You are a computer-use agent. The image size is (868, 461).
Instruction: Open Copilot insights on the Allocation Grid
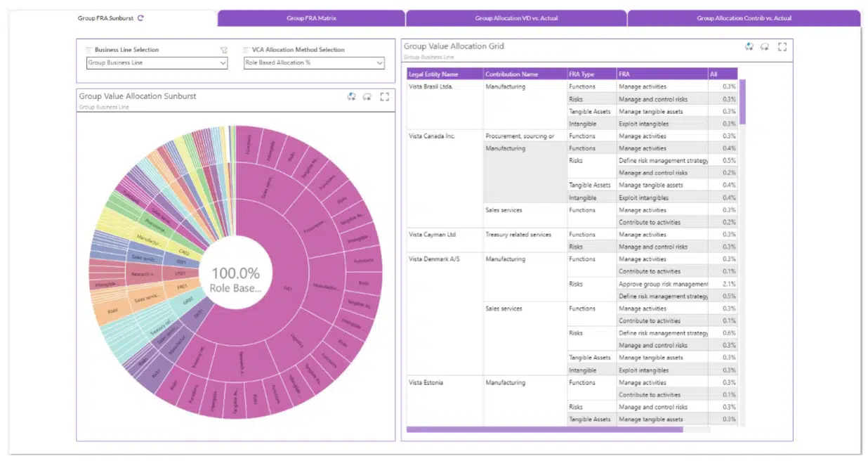coord(749,46)
